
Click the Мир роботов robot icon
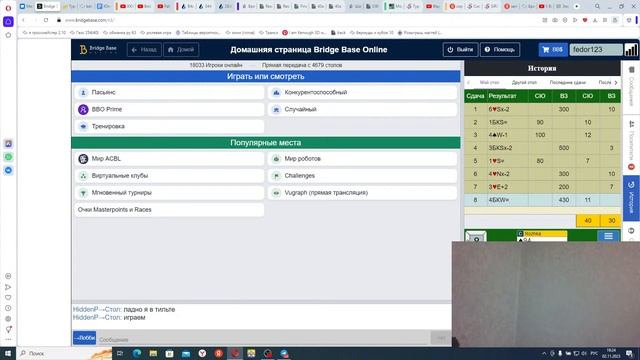tap(276, 159)
